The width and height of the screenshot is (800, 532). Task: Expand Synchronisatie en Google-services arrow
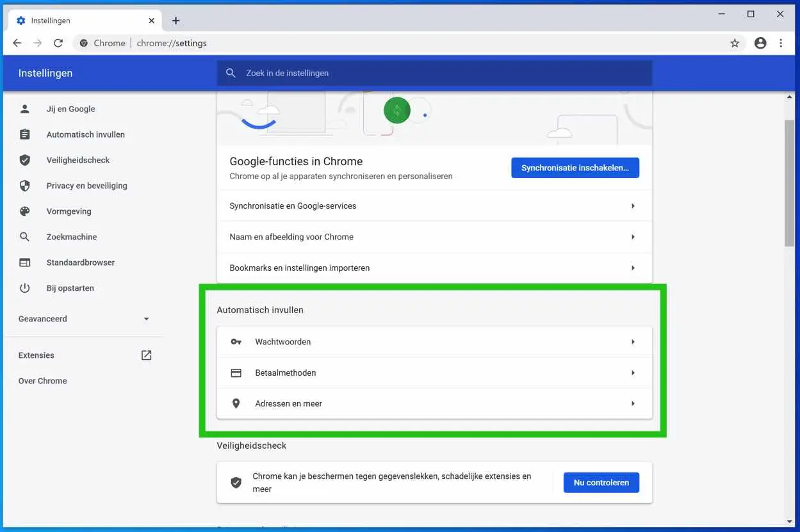633,206
